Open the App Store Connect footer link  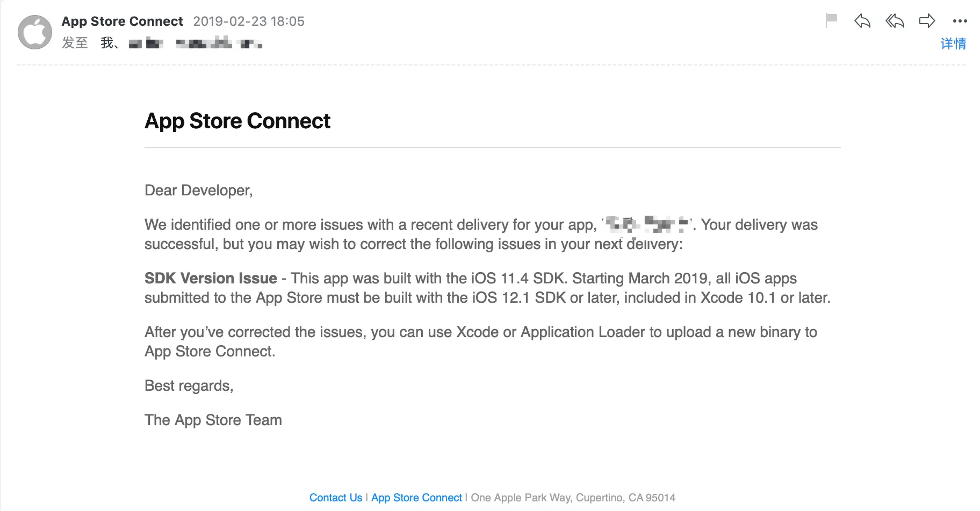416,498
